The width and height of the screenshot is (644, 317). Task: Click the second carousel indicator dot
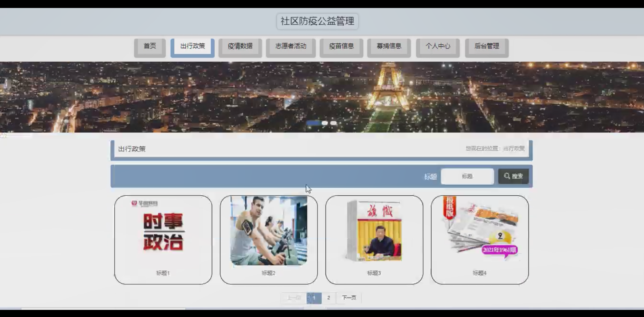[x=324, y=123]
